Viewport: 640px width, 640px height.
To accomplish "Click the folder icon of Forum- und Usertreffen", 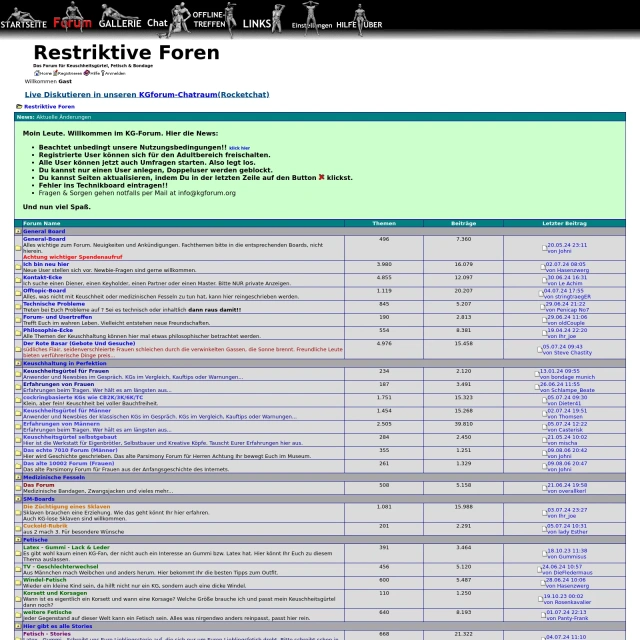I will pyautogui.click(x=18, y=320).
